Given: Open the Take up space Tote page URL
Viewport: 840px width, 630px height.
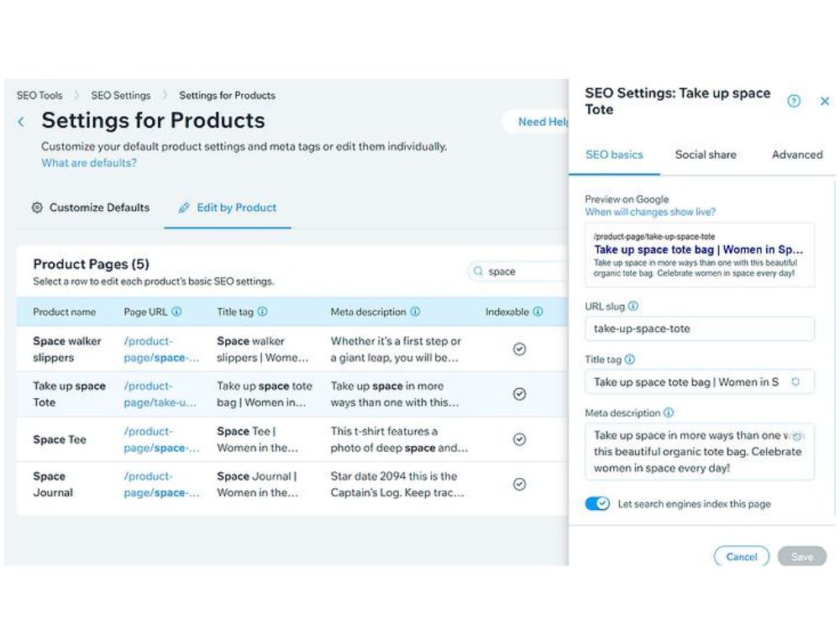Looking at the screenshot, I should tap(160, 394).
